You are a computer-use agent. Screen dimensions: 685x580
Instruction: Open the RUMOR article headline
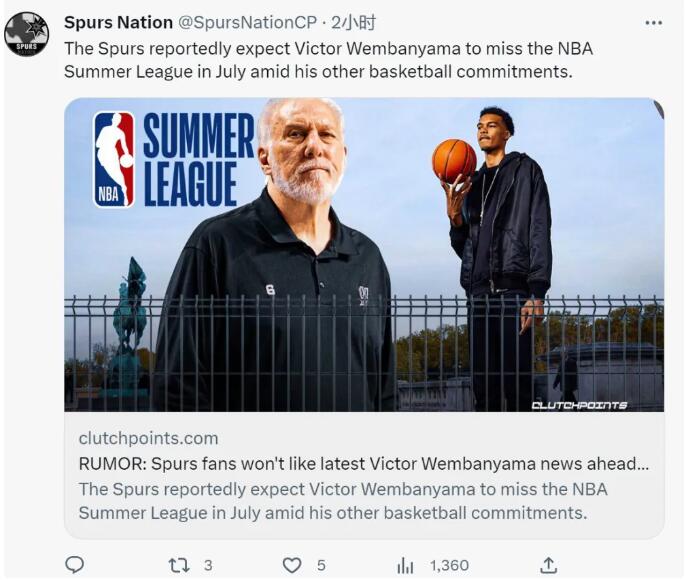pyautogui.click(x=364, y=463)
